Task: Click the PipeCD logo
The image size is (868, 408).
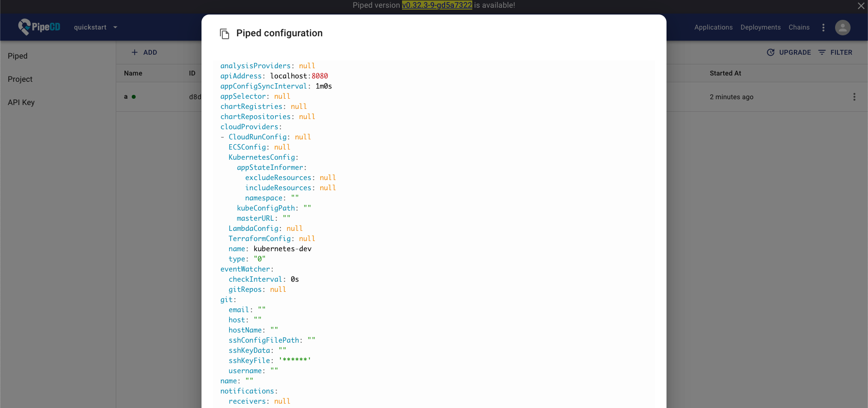Action: (x=39, y=27)
